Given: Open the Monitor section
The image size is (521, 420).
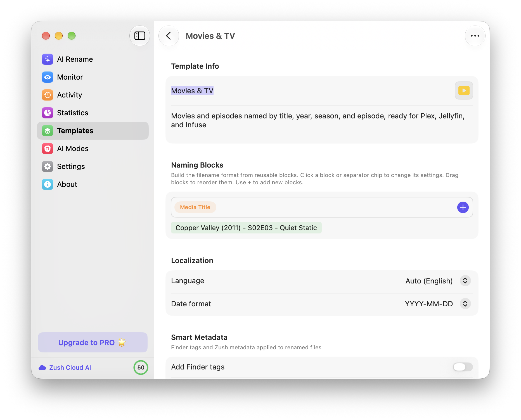Looking at the screenshot, I should click(x=93, y=77).
